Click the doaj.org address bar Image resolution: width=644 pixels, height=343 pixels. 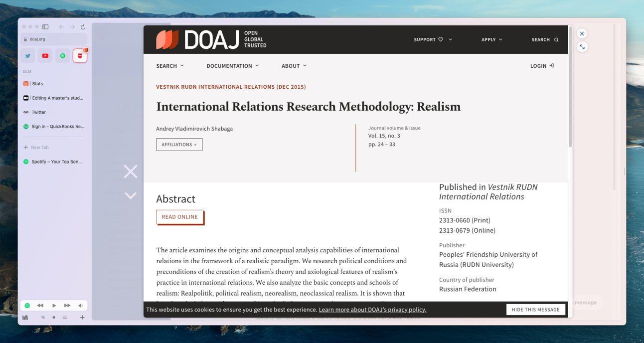53,39
